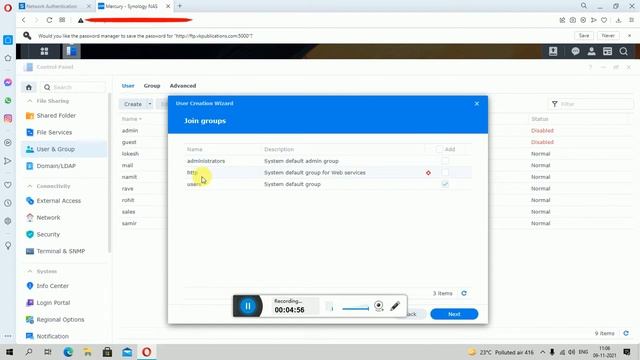Refresh the user list at bottom

(626, 333)
